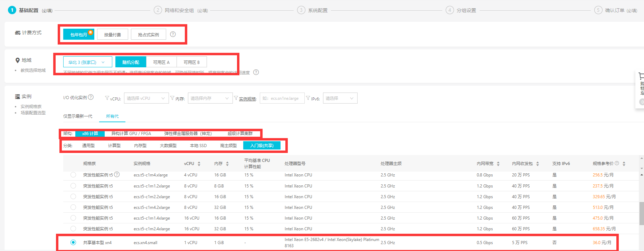
Task: Select radio for ecs.t5-c1m4.2xlarge row
Action: click(73, 207)
